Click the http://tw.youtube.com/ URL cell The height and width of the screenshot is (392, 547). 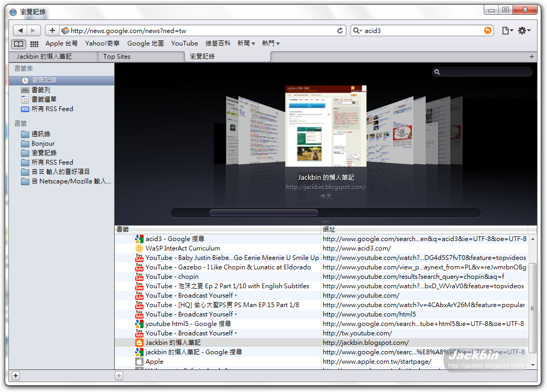[x=424, y=333]
